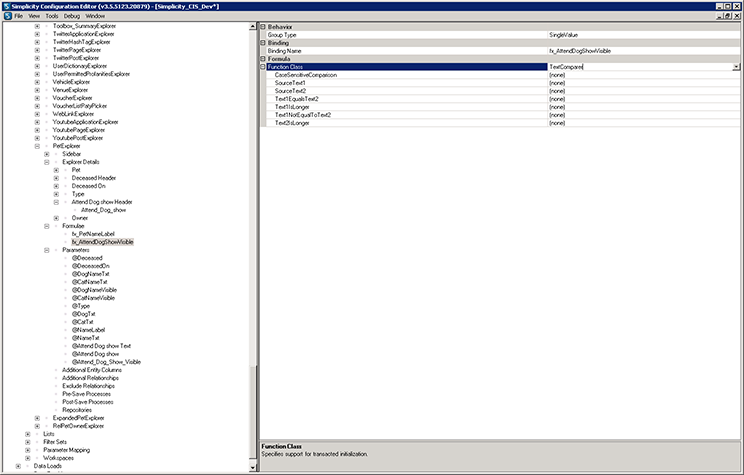Restore the inner document window
This screenshot has height=475, width=744.
pos(727,16)
